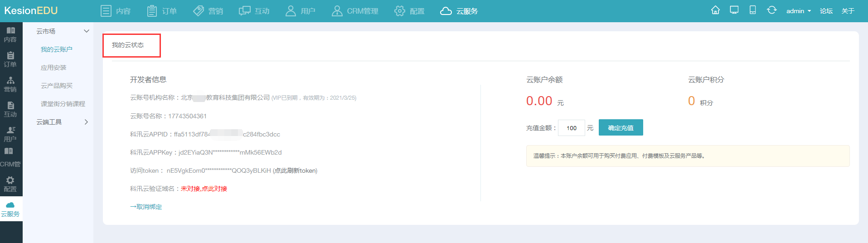Open 互动 in the left sidebar
Image resolution: width=868 pixels, height=243 pixels.
click(10, 109)
